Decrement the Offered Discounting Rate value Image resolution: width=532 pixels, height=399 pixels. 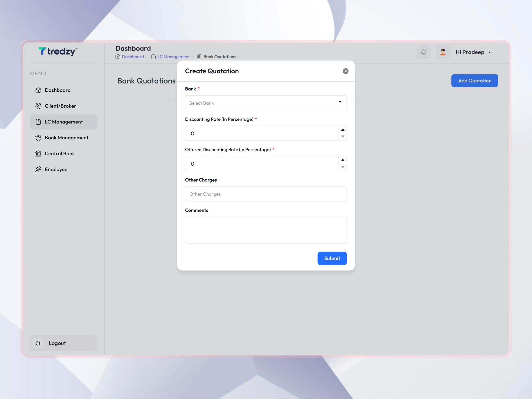point(342,167)
